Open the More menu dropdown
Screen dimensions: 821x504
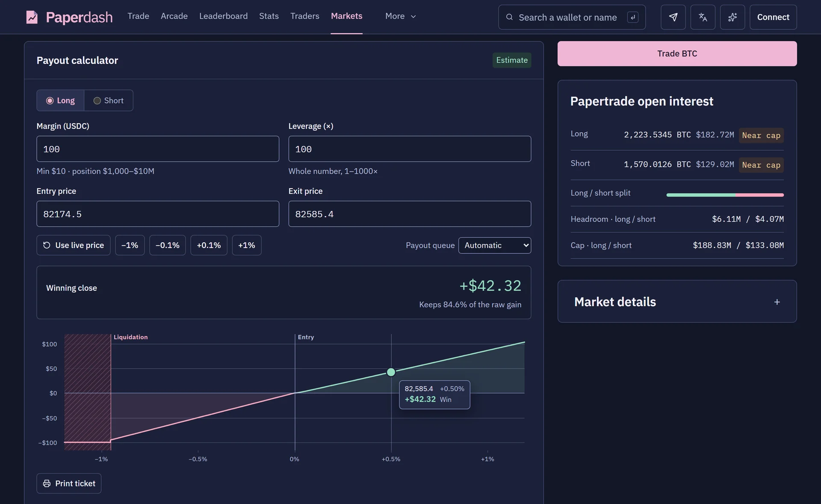(x=401, y=16)
